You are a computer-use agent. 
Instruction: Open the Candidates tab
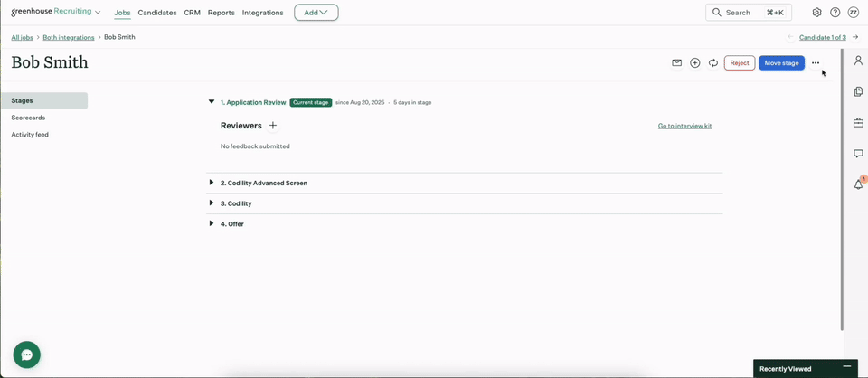tap(157, 12)
